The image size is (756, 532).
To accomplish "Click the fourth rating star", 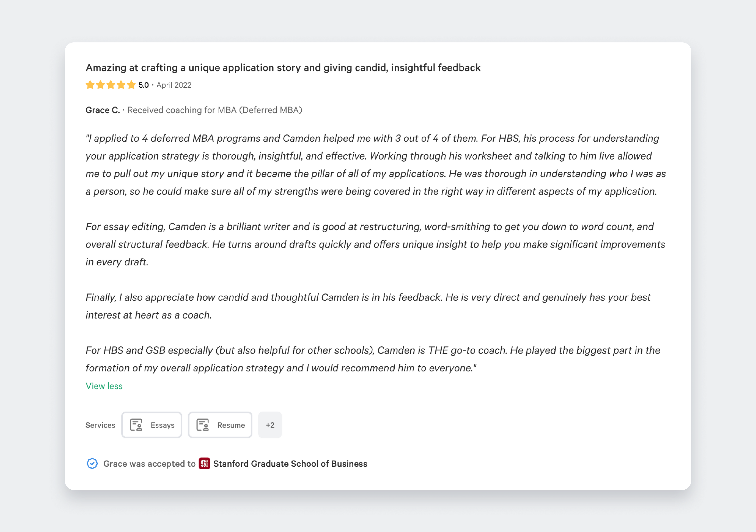I will (121, 85).
